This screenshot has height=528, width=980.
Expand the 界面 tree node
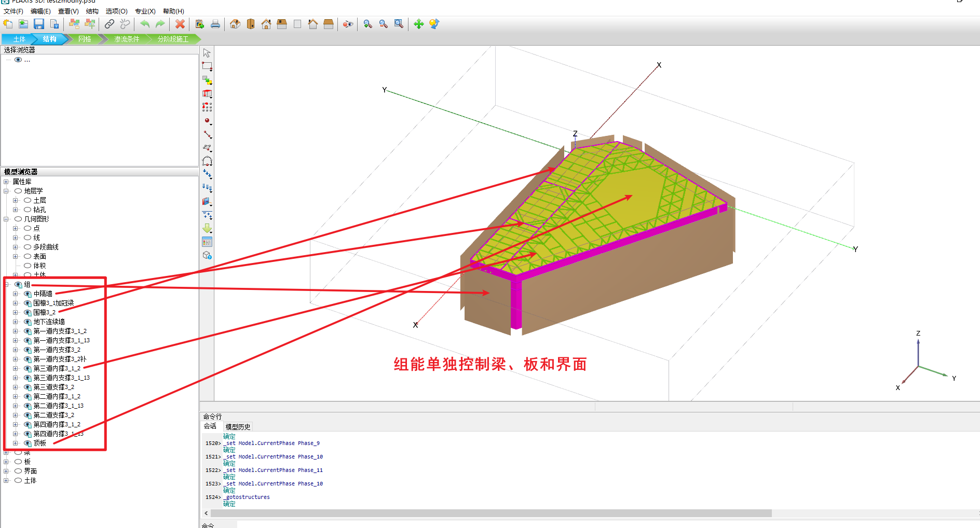click(x=6, y=471)
